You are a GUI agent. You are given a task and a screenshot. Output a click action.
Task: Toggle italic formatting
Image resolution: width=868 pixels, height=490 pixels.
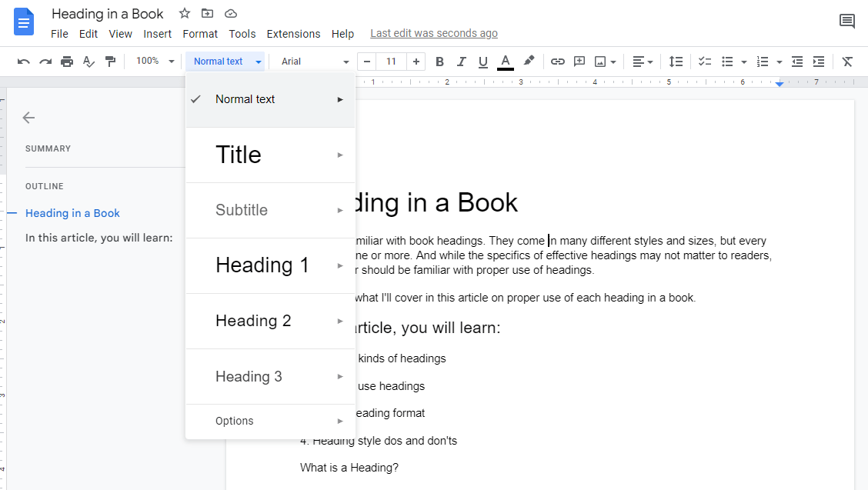[x=461, y=62]
